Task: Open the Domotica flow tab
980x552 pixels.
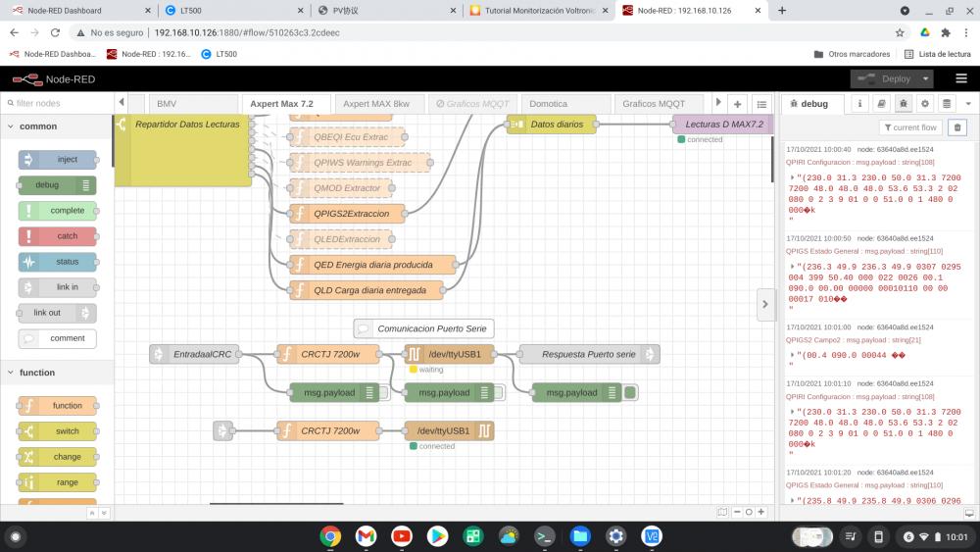Action: coord(548,104)
